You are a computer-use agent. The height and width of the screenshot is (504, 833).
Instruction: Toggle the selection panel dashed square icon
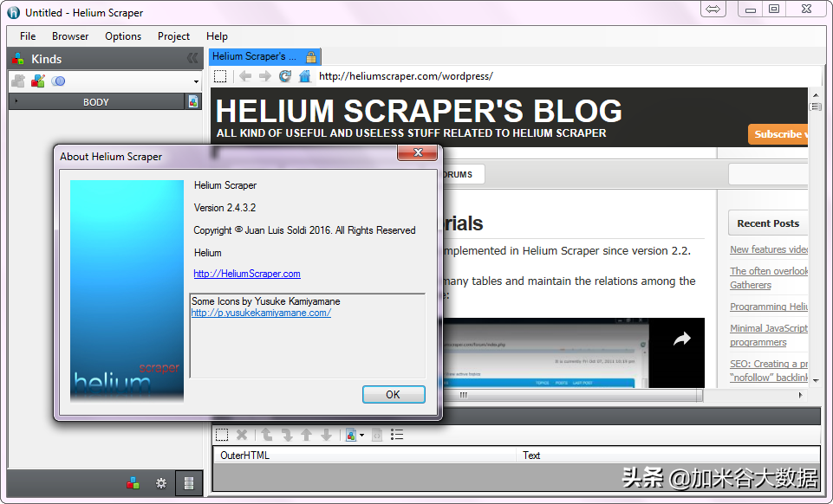coord(222,435)
